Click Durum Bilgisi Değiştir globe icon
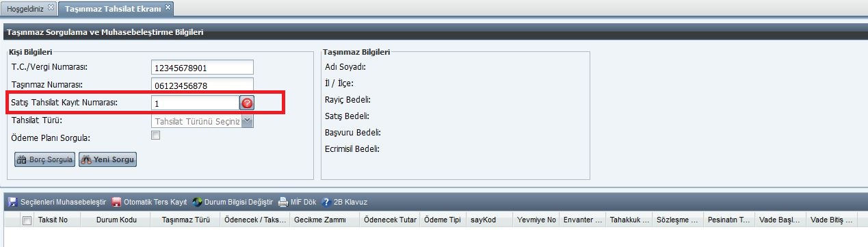Image resolution: width=868 pixels, height=247 pixels. 197,203
